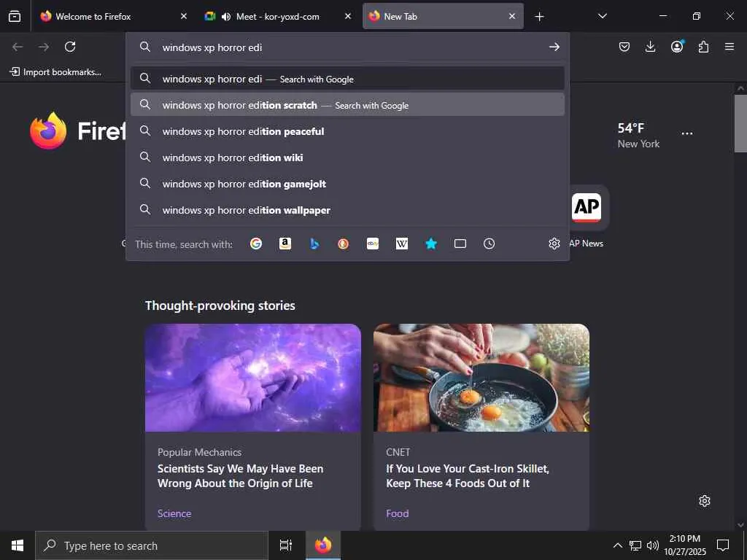
Task: Open the 54°F New York weather widget
Action: 638,135
